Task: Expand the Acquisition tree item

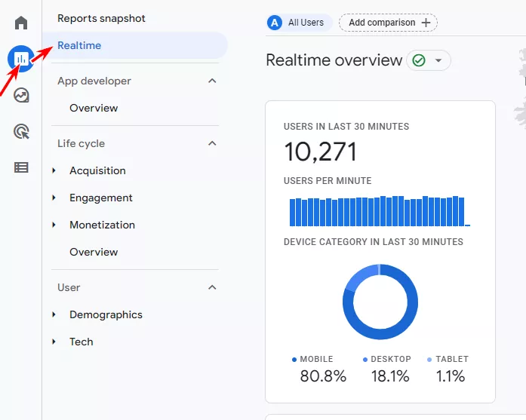Action: 54,170
